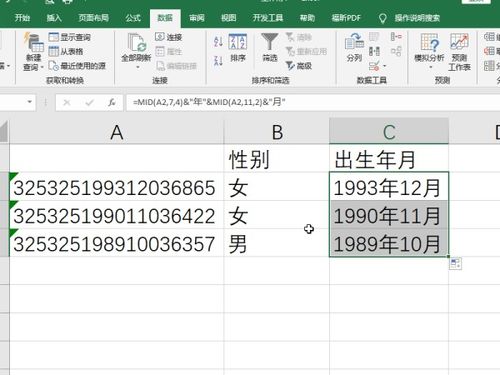Click the formula bar confirm checkmark
Viewport: 500px width, 375px height.
tap(89, 102)
